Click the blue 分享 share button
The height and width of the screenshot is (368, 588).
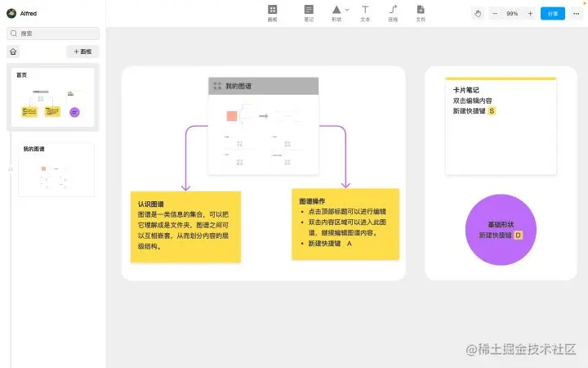pos(552,14)
